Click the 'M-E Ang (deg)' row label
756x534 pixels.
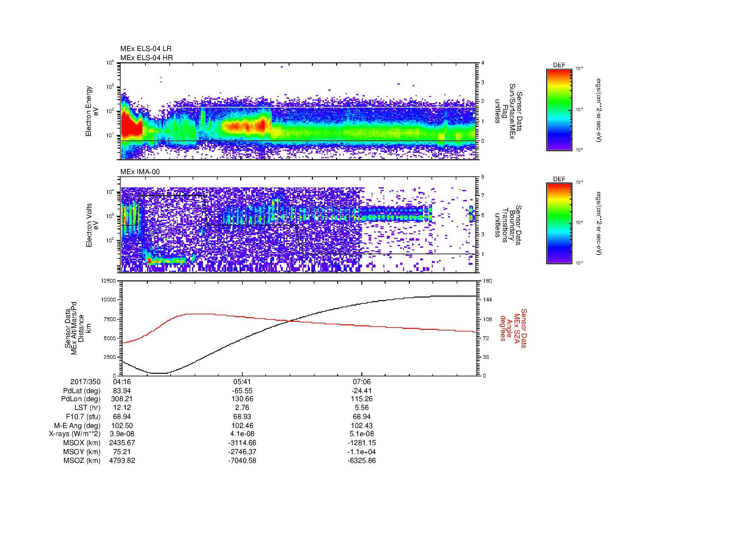click(x=77, y=425)
